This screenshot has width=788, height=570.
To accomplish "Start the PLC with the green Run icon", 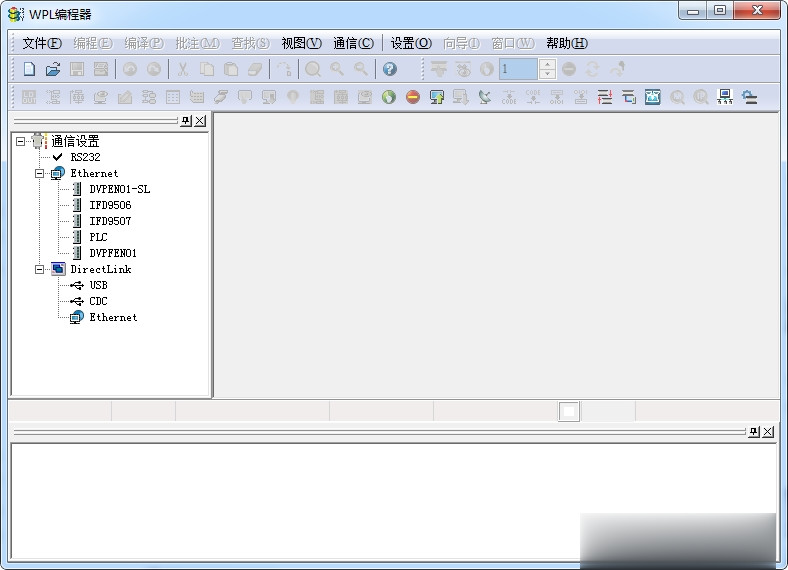I will click(x=388, y=97).
